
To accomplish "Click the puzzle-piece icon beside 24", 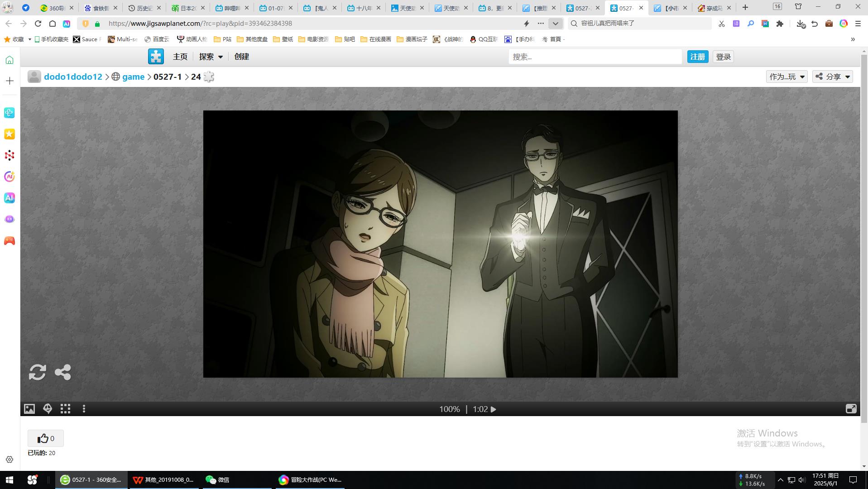I will pyautogui.click(x=209, y=77).
